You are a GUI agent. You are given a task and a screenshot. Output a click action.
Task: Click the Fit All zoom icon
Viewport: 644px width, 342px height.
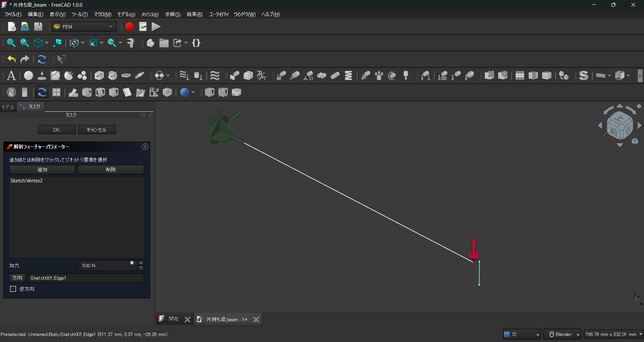coord(11,43)
